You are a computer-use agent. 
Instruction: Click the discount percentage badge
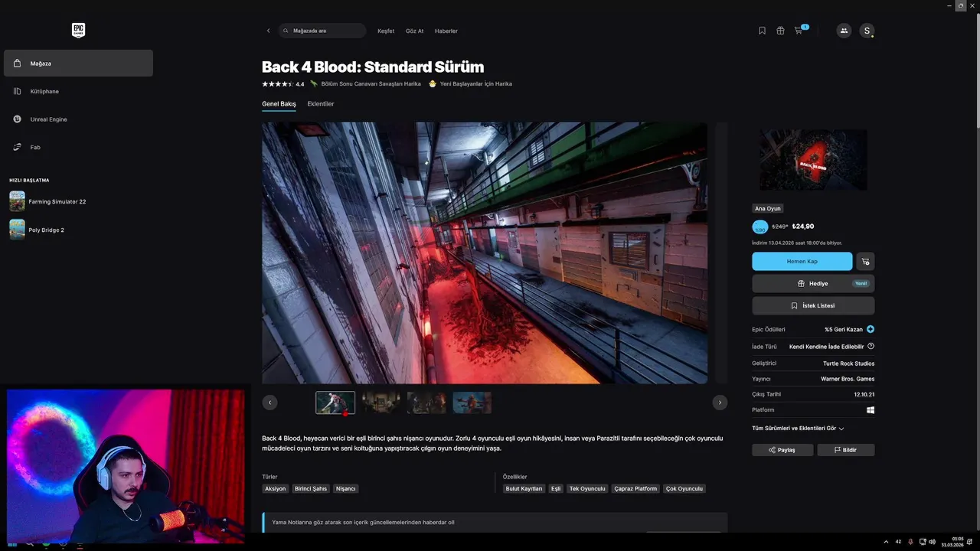point(760,227)
